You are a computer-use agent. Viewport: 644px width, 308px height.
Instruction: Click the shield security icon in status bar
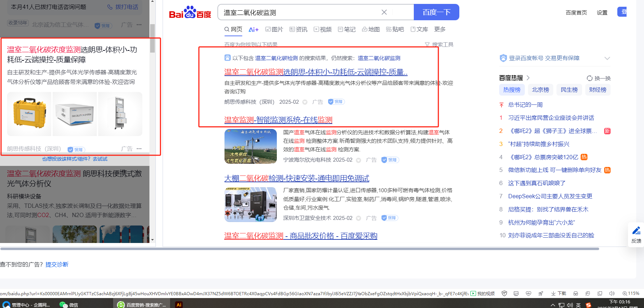tap(504, 293)
